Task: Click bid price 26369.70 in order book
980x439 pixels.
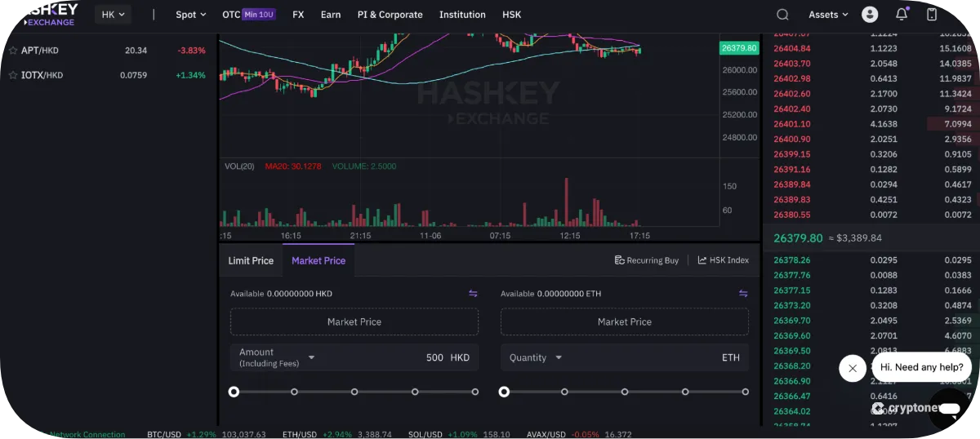Action: pyautogui.click(x=792, y=321)
